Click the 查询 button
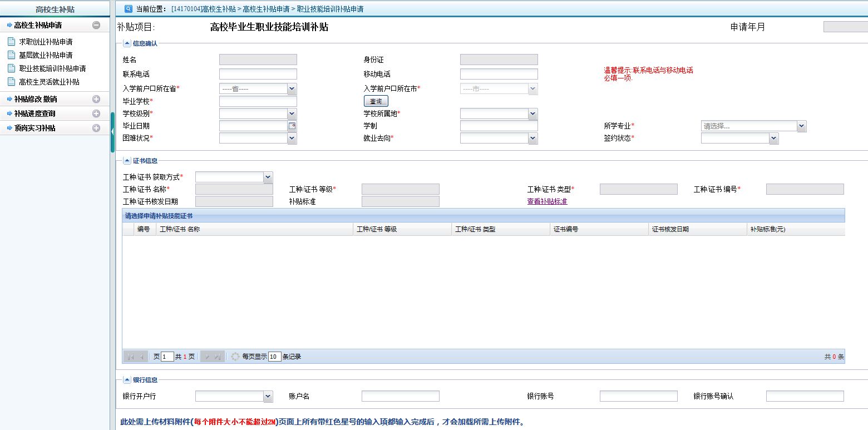 [376, 101]
